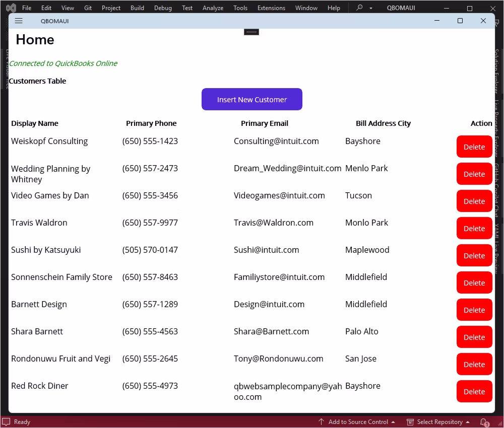The width and height of the screenshot is (504, 428).
Task: Click the Customers Table heading
Action: (37, 81)
